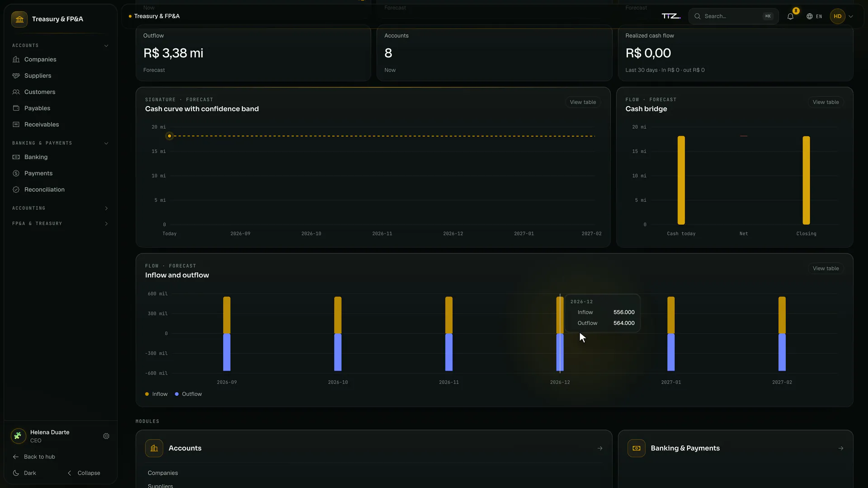Viewport: 868px width, 488px height.
Task: View table for Inflow and outflow chart
Action: coord(826,268)
